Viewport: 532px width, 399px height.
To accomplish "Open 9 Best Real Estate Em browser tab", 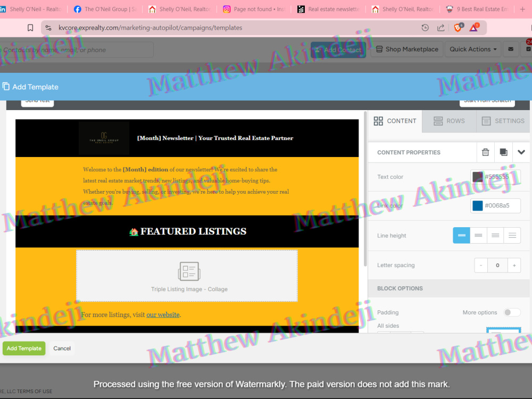I will [478, 9].
